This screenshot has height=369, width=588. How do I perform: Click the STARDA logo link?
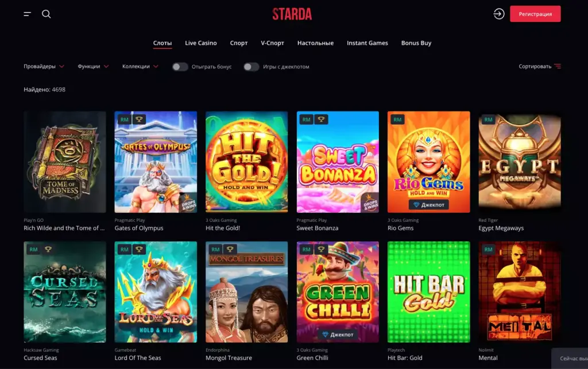tap(292, 14)
